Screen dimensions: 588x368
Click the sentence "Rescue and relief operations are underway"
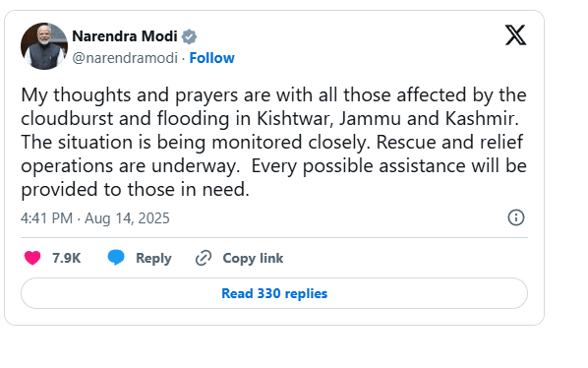click(x=271, y=153)
